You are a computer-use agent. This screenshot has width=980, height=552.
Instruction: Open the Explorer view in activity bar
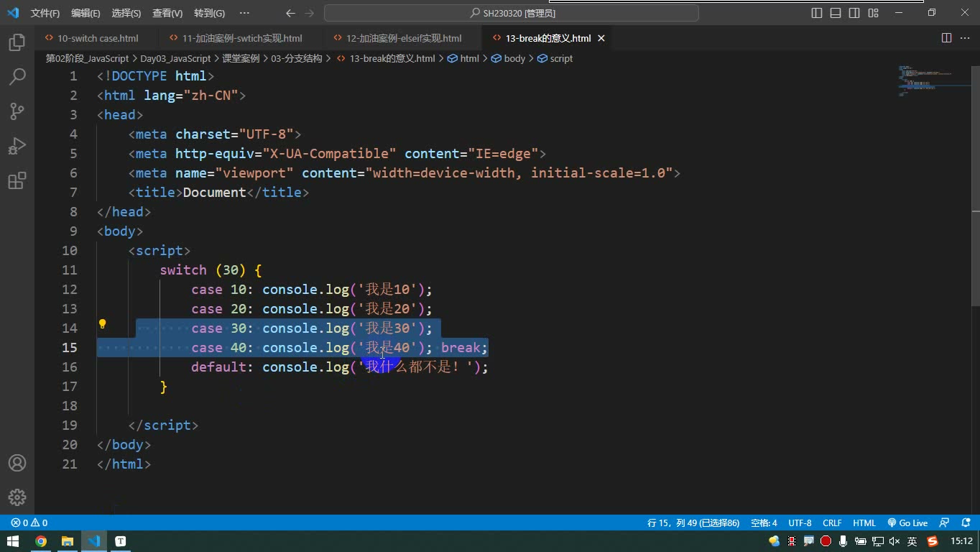pyautogui.click(x=17, y=42)
